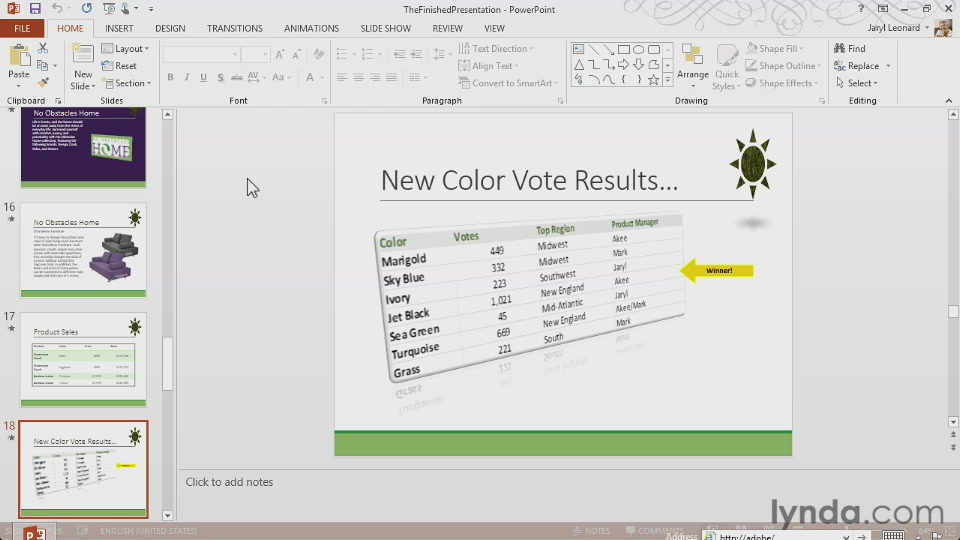
Task: Click the Replace button
Action: 857,66
